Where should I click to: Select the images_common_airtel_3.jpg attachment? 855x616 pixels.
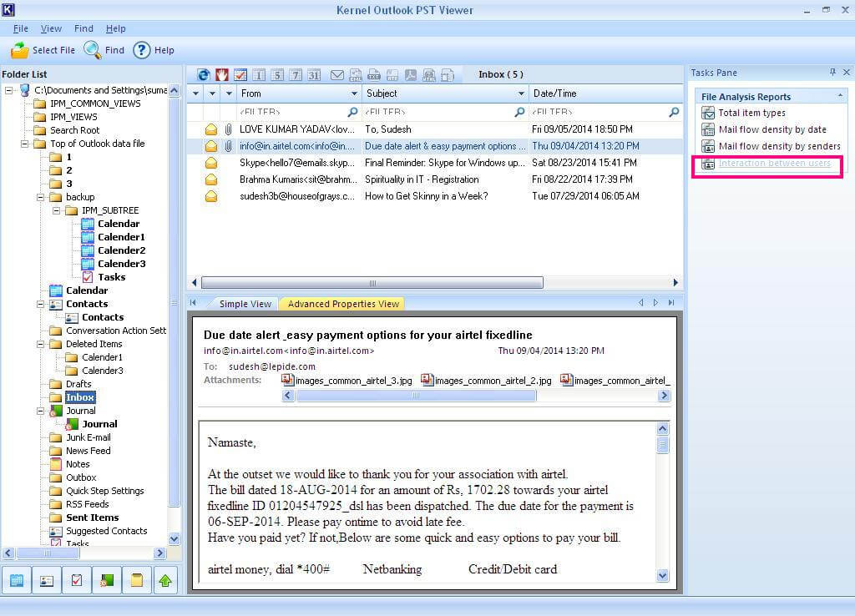click(347, 381)
